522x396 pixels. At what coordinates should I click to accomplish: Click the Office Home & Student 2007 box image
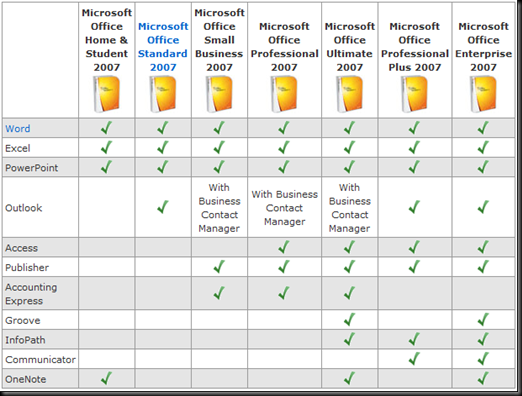click(106, 94)
